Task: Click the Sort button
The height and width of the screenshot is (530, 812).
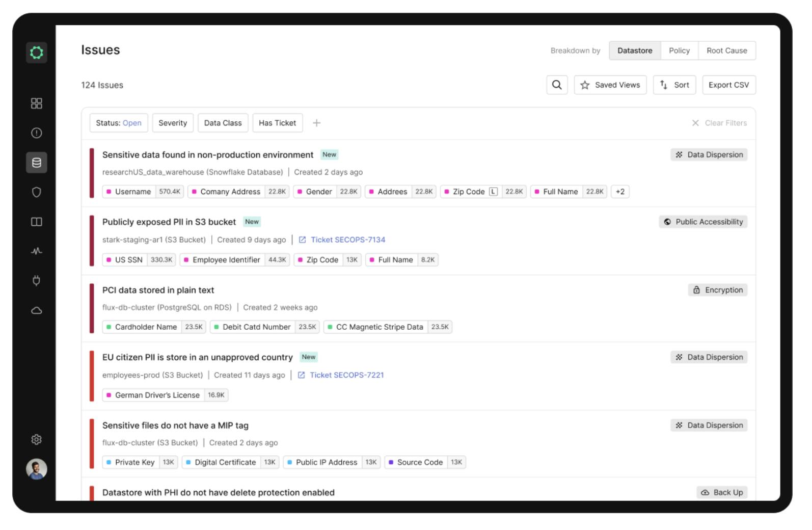Action: point(674,85)
